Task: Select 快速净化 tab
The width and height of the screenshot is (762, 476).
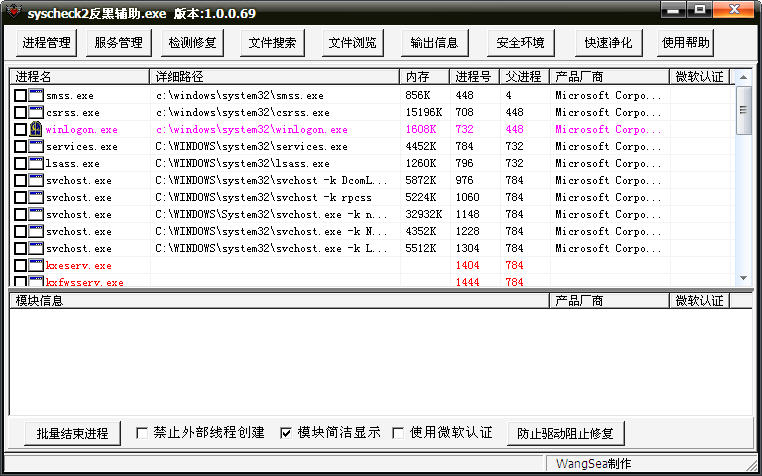Action: 608,43
